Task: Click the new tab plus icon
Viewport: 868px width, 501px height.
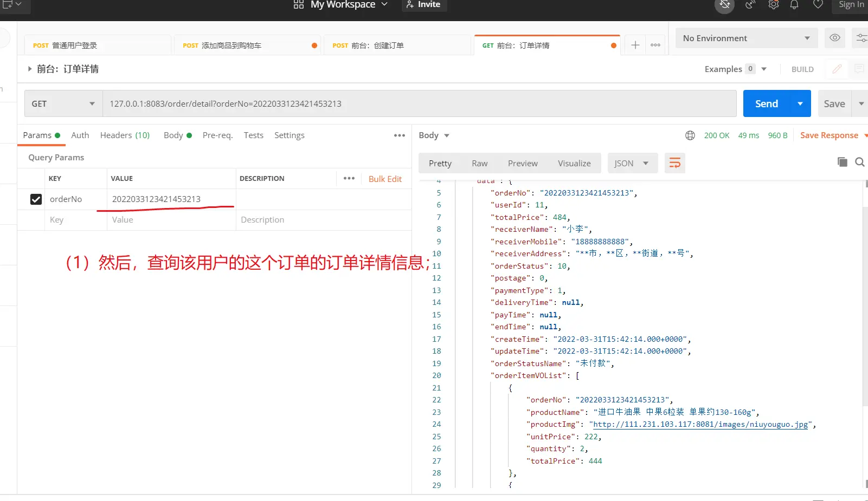Action: click(x=635, y=45)
